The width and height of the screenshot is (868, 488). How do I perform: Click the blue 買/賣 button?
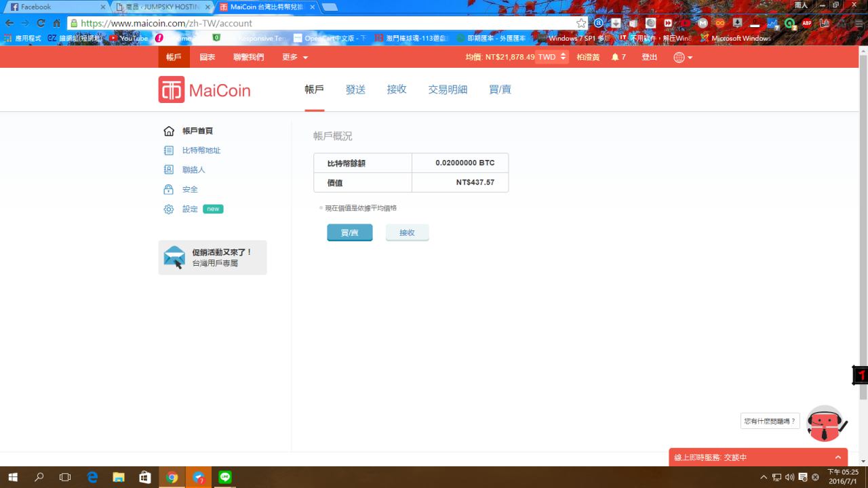pyautogui.click(x=349, y=232)
